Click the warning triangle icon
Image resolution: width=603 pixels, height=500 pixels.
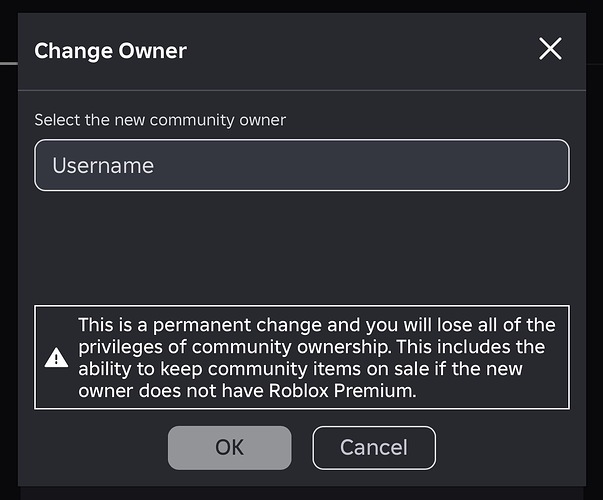[56, 358]
